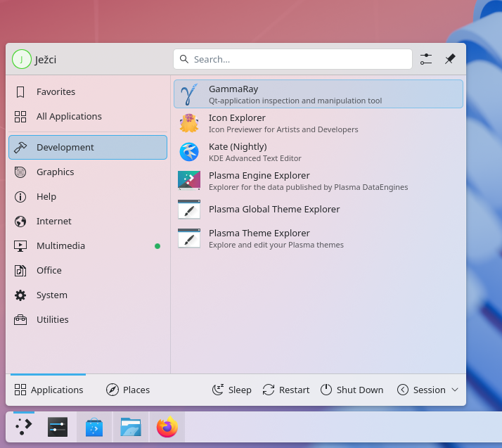Launch Plasma Engine Explorer via icon
Image resolution: width=502 pixels, height=448 pixels.
coord(189,181)
